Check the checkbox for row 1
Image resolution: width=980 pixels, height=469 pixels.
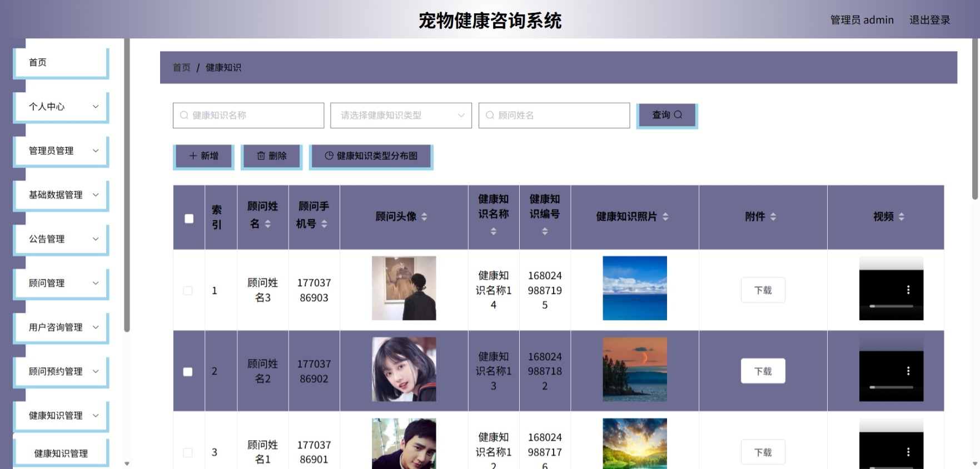pyautogui.click(x=188, y=291)
